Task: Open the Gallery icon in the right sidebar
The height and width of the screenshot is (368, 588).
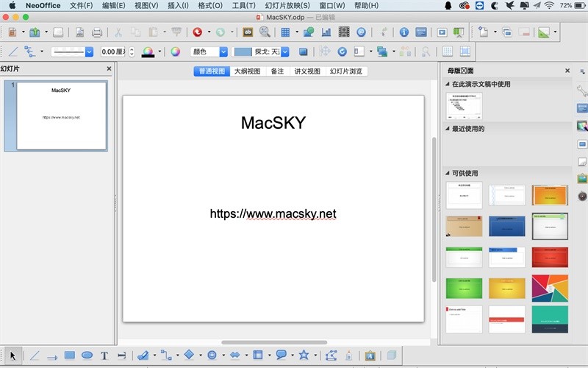Action: [582, 179]
